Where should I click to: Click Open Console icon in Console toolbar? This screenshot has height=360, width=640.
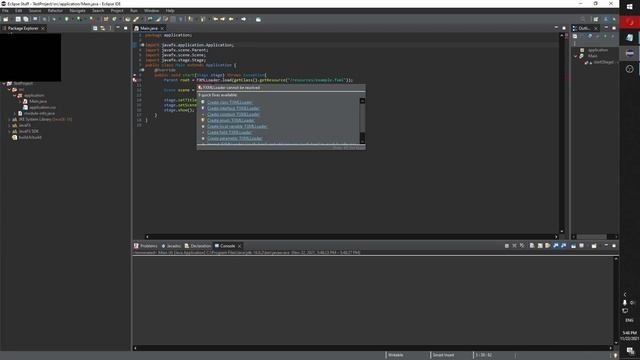tap(594, 246)
